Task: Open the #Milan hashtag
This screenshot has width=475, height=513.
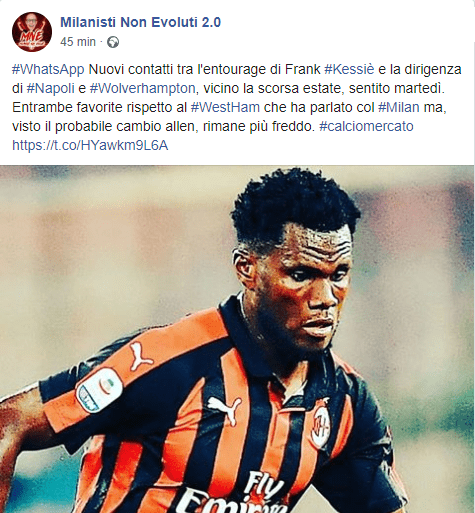Action: tap(399, 108)
